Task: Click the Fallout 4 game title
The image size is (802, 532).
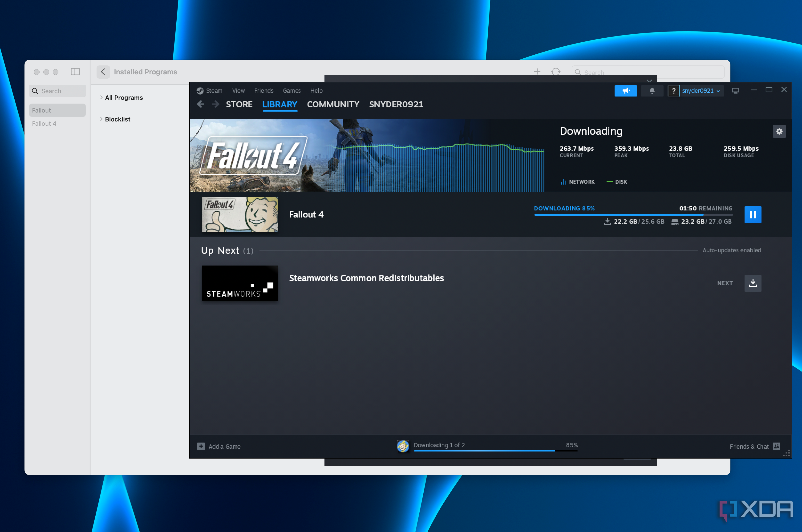Action: (306, 214)
